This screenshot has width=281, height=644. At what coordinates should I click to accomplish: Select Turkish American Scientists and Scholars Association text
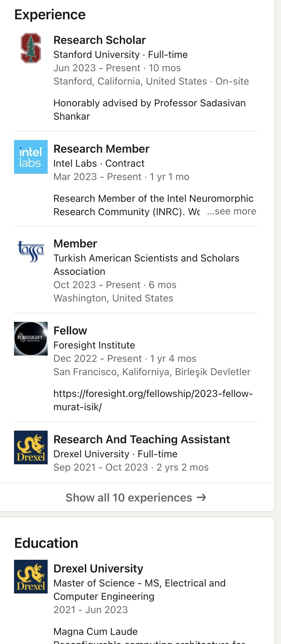[146, 265]
